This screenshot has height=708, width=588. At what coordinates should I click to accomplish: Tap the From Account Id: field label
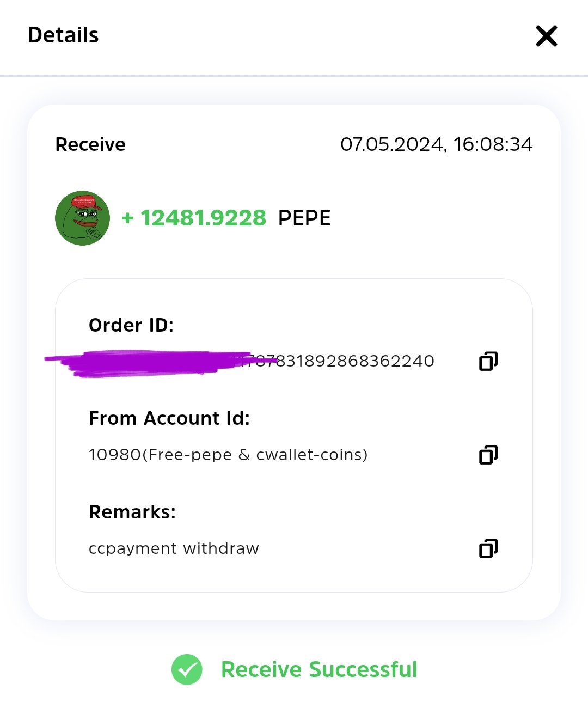[169, 418]
